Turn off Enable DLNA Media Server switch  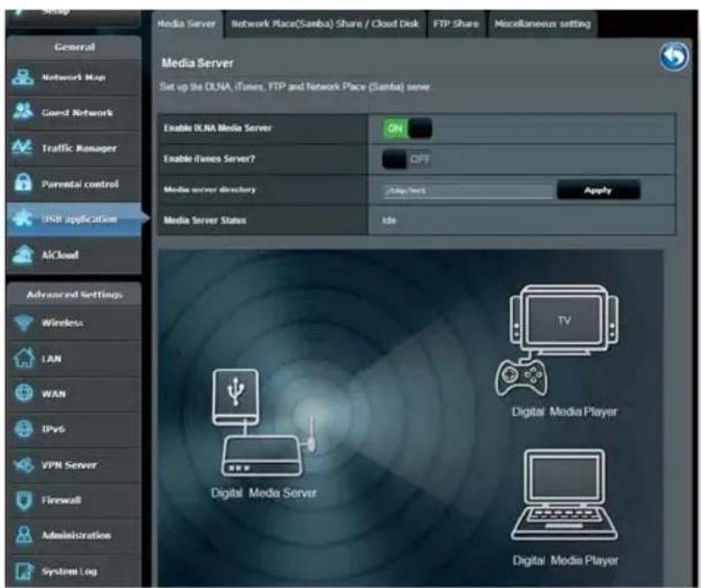click(407, 128)
